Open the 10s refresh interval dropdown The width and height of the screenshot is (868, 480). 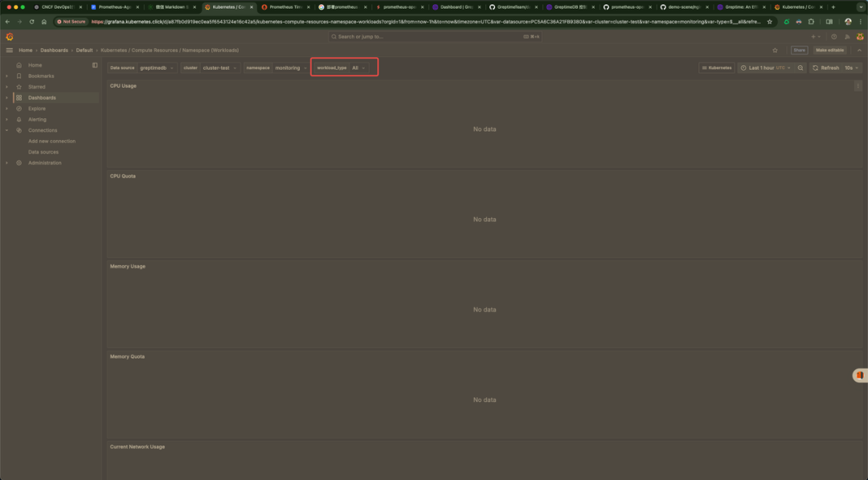(x=851, y=68)
